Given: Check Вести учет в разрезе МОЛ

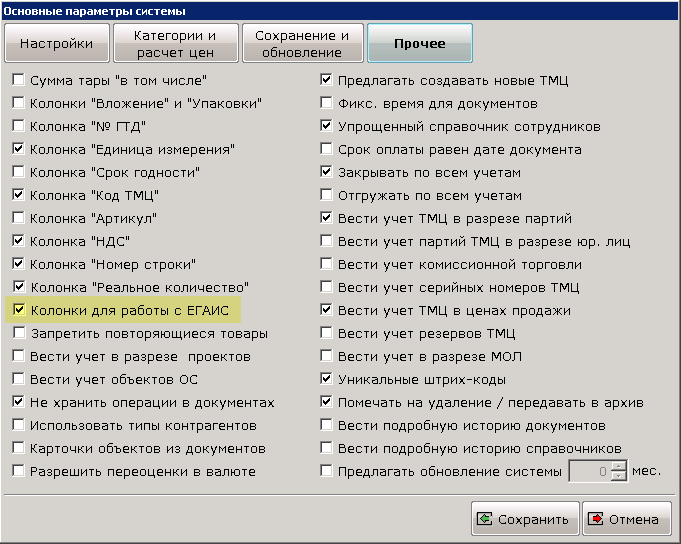Looking at the screenshot, I should [326, 356].
